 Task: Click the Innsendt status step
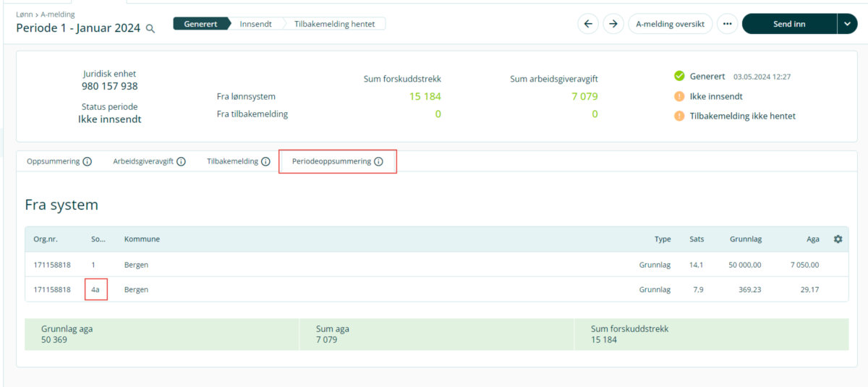(x=255, y=24)
